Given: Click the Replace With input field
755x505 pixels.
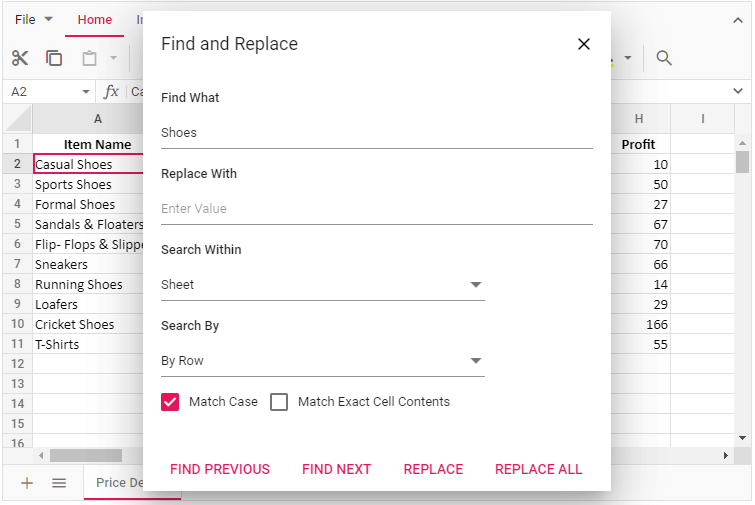Looking at the screenshot, I should pos(376,209).
